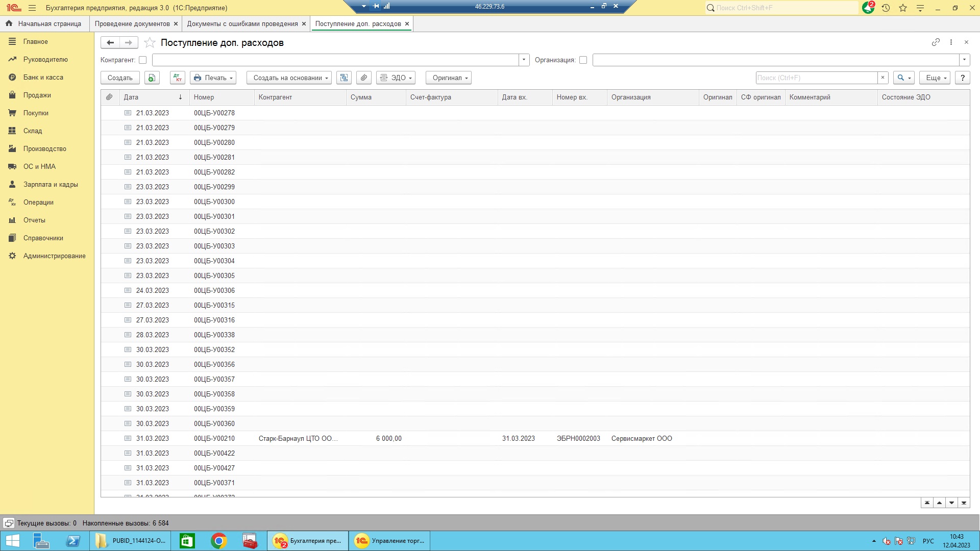
Task: Click the Создать button
Action: [120, 78]
